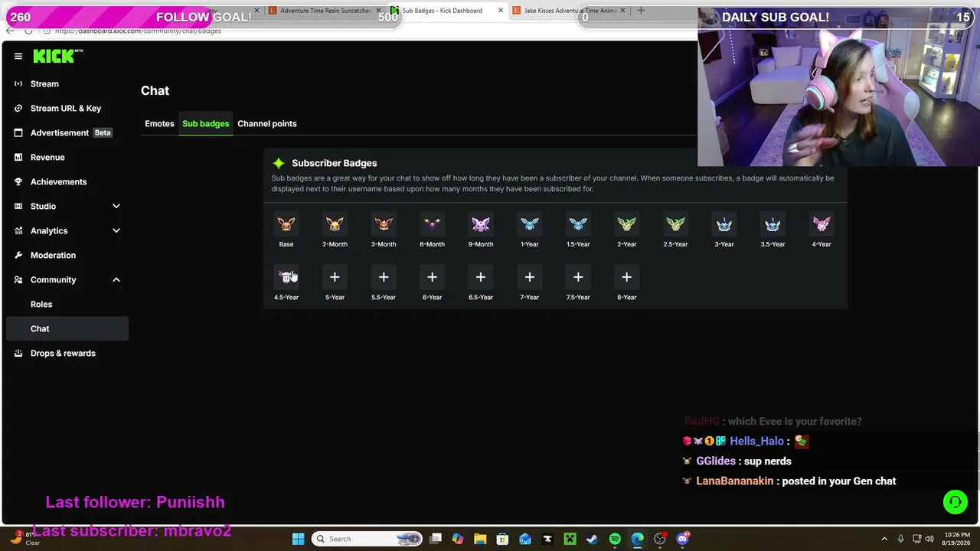The image size is (980, 551).
Task: Open the hamburger menu beside the Kick logo
Action: pyautogui.click(x=18, y=56)
